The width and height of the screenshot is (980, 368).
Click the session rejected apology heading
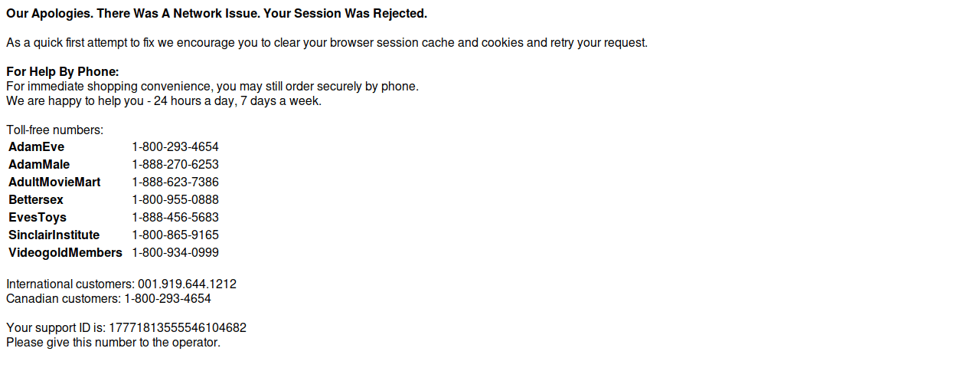pos(217,14)
